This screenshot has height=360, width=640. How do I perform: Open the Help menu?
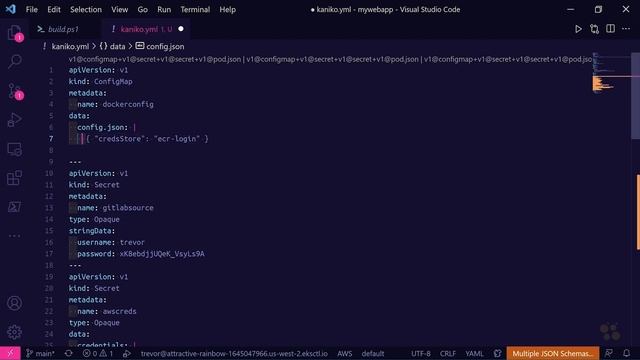(x=227, y=9)
